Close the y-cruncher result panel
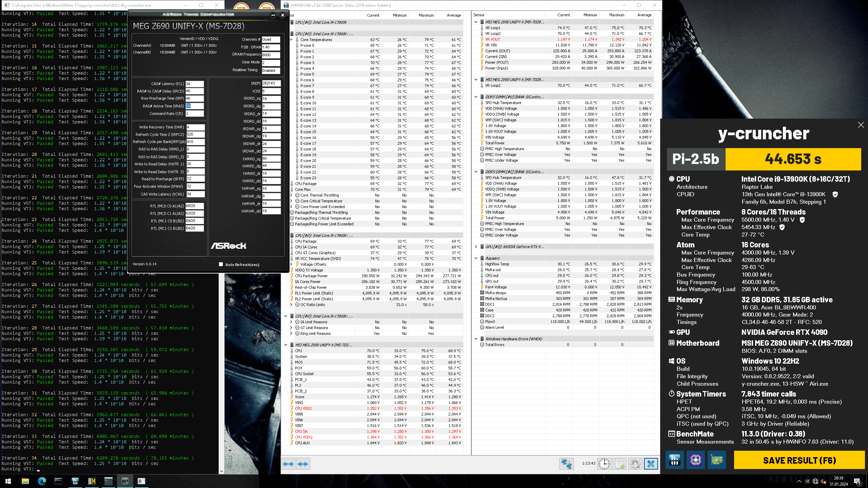 pyautogui.click(x=861, y=125)
